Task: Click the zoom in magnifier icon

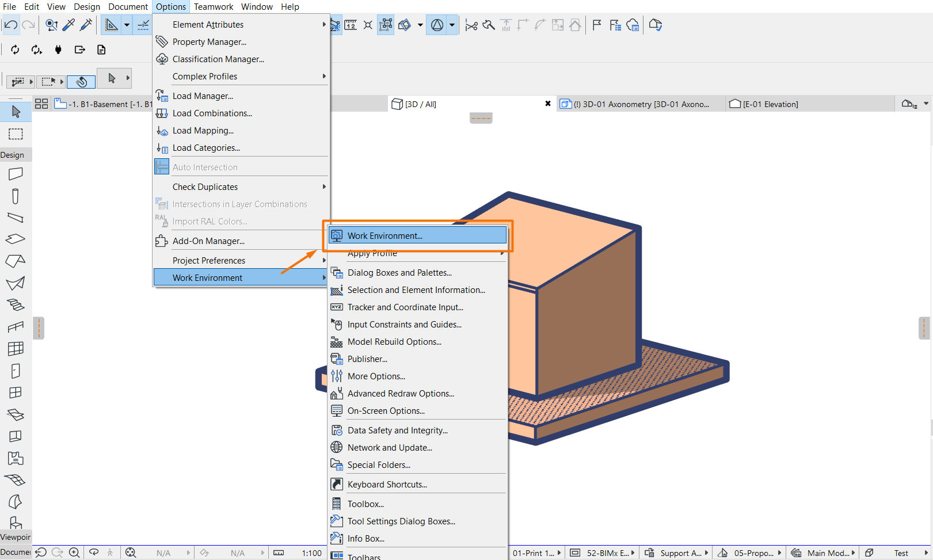Action: (x=74, y=553)
